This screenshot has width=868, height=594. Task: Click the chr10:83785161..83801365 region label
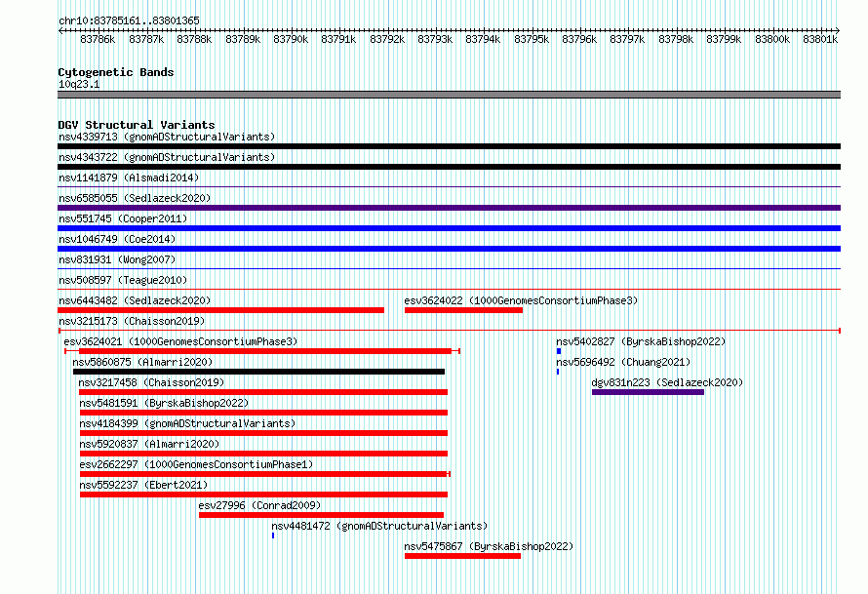tap(129, 20)
